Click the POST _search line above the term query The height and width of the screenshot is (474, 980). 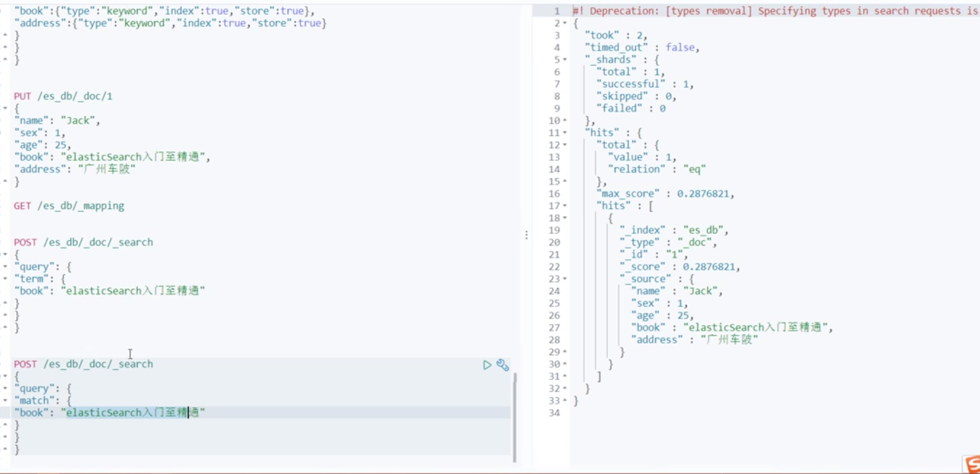coord(83,242)
